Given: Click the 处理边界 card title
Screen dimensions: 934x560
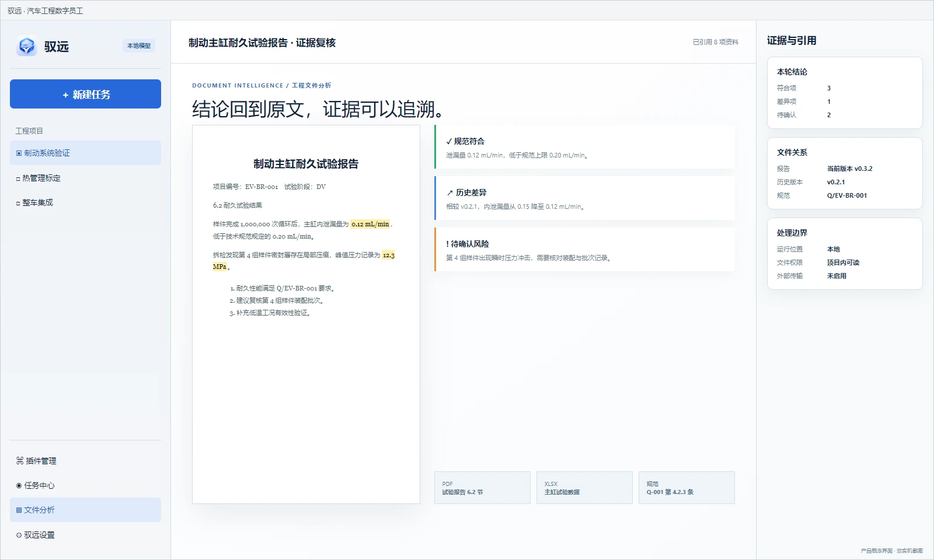Looking at the screenshot, I should [792, 233].
